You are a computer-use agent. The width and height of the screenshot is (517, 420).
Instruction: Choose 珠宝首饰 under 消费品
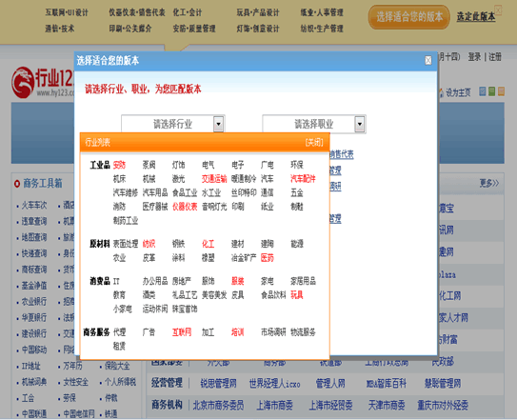click(x=185, y=310)
